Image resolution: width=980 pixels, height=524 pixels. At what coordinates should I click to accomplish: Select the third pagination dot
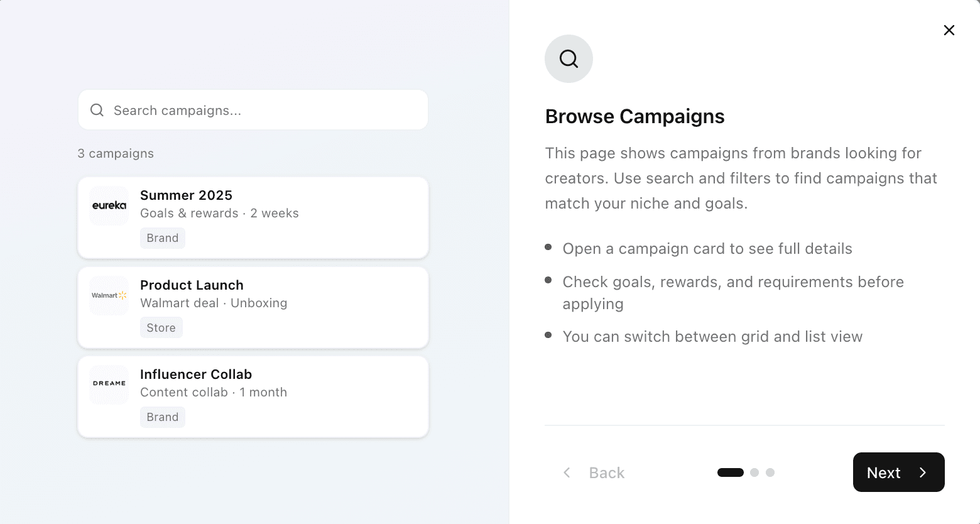(771, 472)
